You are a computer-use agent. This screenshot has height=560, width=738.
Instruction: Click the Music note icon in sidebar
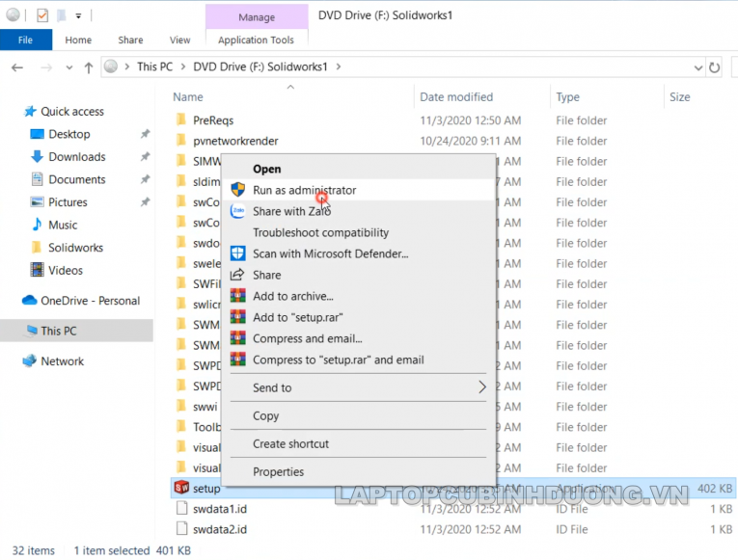37,225
